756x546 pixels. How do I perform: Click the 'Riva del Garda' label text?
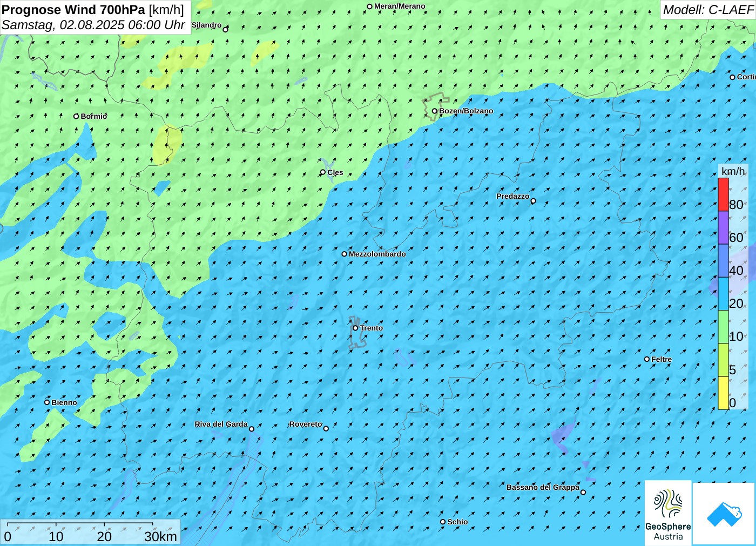coord(221,424)
